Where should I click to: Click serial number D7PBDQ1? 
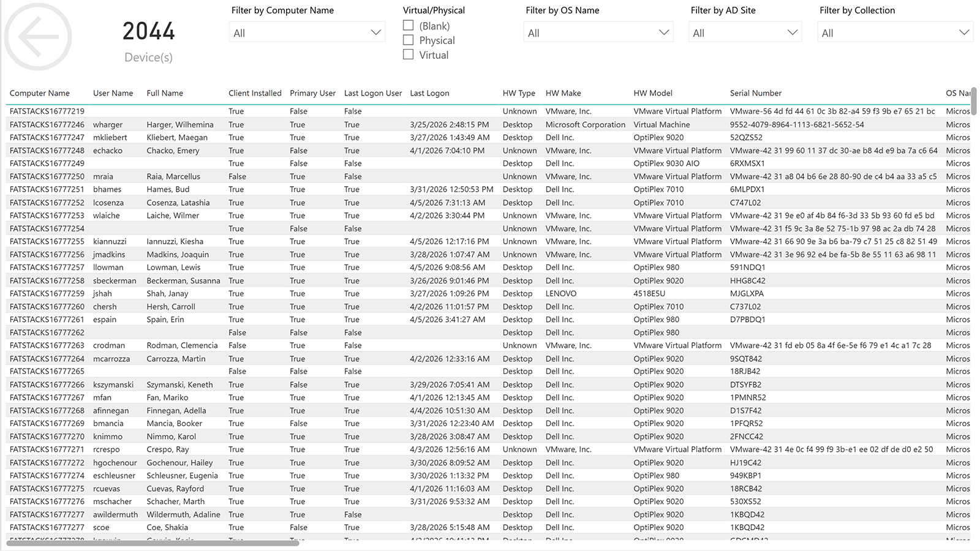tap(748, 320)
